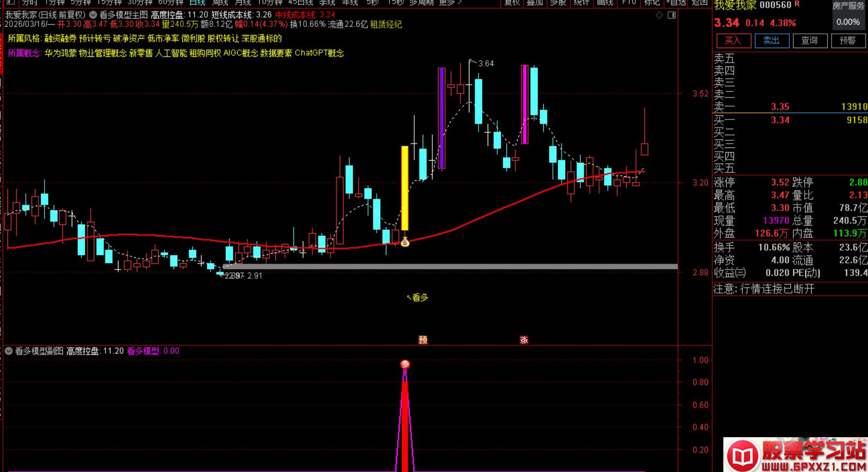Add stock with +自选 button
The height and width of the screenshot is (472, 868).
pos(676,3)
